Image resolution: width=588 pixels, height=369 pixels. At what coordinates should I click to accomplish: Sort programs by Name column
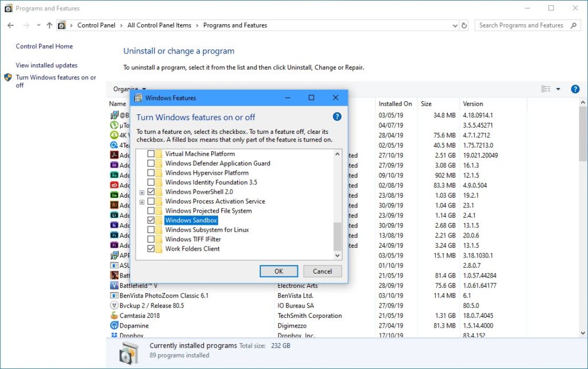(117, 103)
